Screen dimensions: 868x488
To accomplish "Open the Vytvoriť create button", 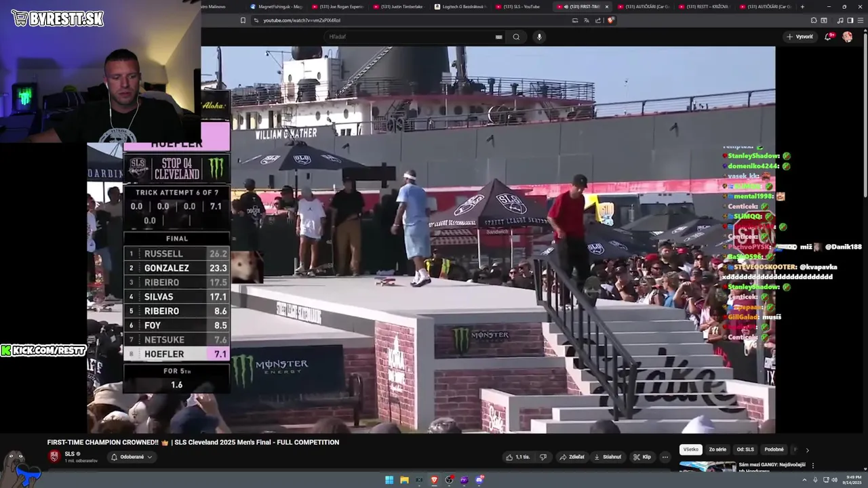I will [800, 37].
